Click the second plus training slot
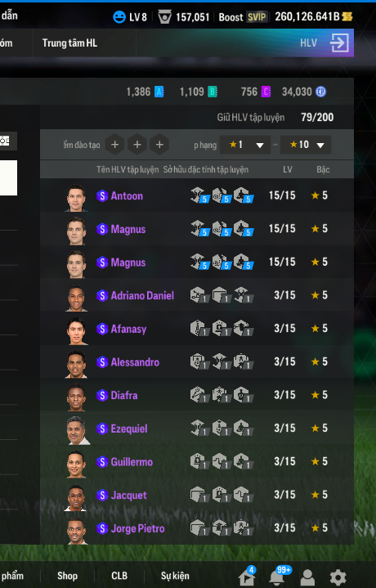The height and width of the screenshot is (588, 376). 137,145
